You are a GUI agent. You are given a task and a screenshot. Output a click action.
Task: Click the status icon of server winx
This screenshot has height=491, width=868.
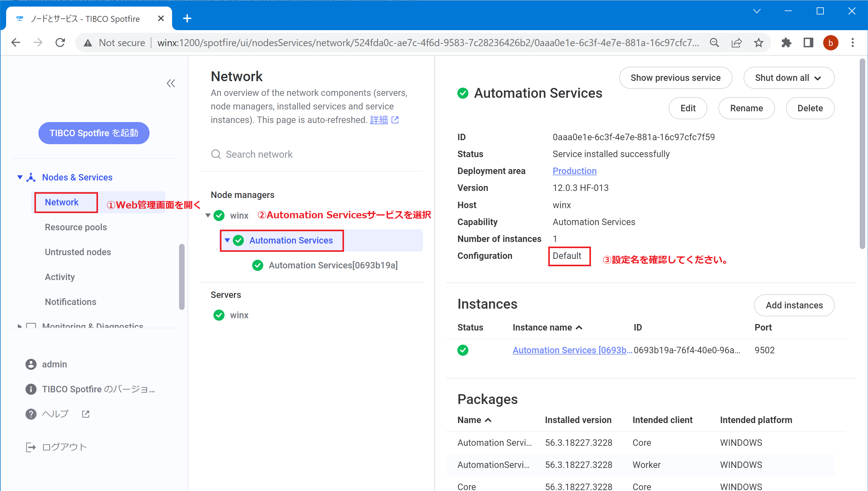(x=219, y=315)
